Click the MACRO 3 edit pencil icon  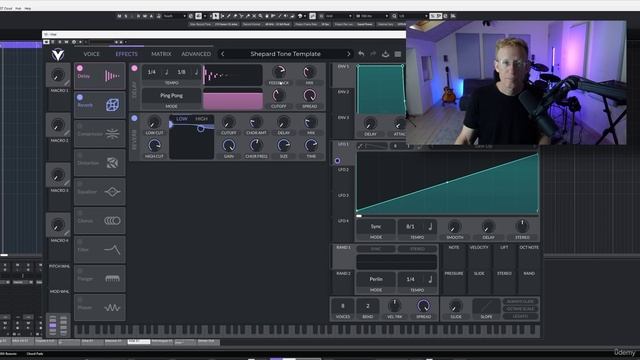(x=67, y=183)
